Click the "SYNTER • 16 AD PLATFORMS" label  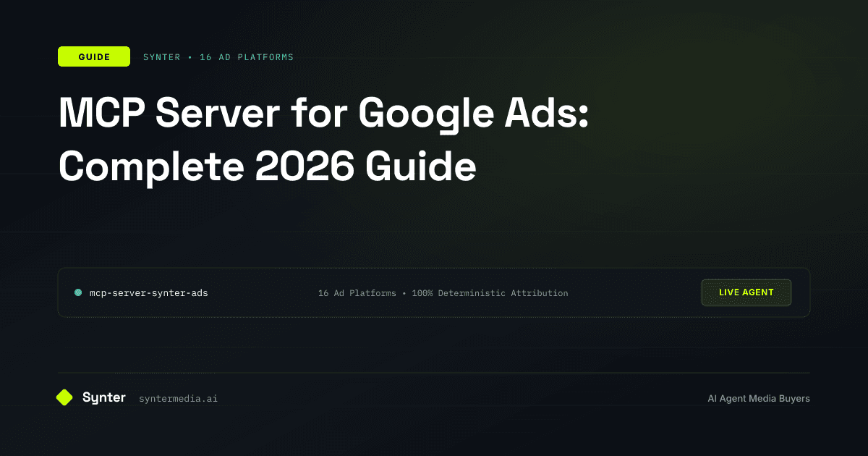(218, 57)
